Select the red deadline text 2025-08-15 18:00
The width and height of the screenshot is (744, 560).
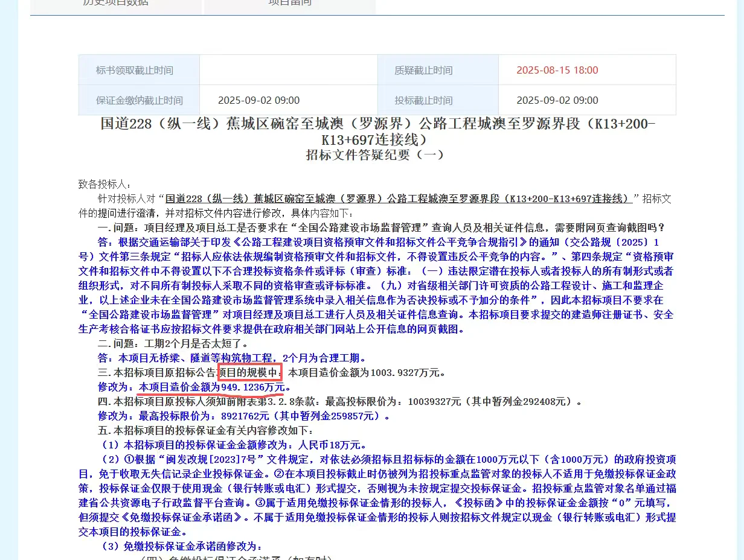click(556, 69)
